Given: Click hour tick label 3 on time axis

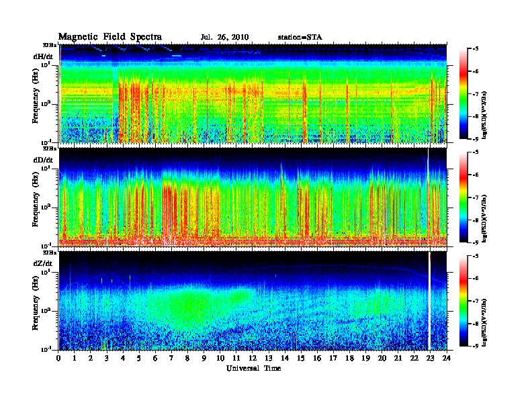Looking at the screenshot, I should pyautogui.click(x=107, y=359).
